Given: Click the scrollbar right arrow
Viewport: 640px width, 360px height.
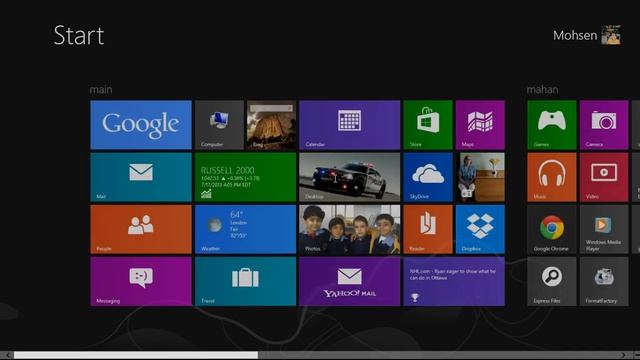Looking at the screenshot, I should pos(623,356).
